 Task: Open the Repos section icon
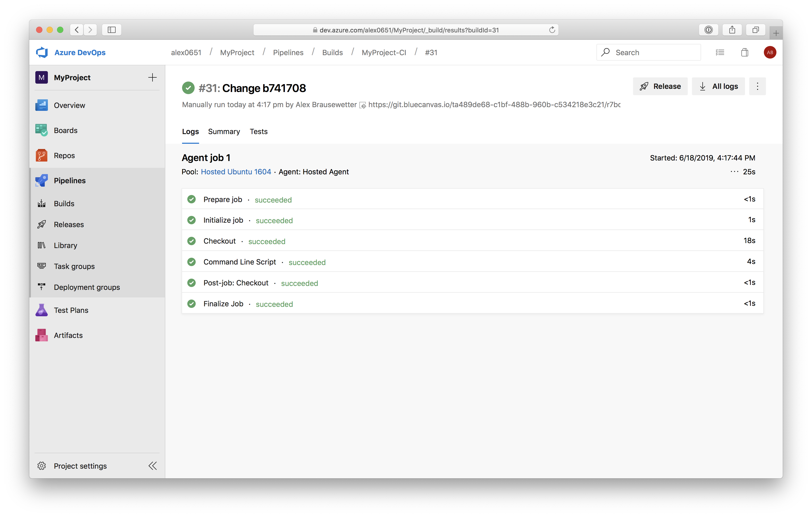42,155
